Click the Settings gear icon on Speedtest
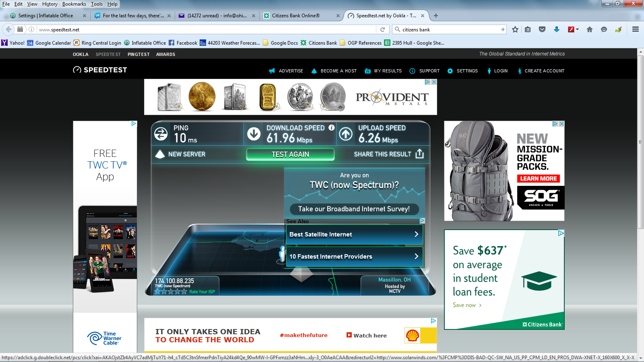The width and height of the screenshot is (644, 362). point(450,71)
